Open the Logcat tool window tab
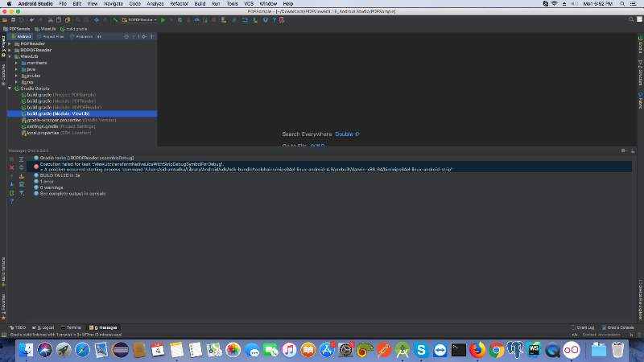Viewport: 644px width, 362px height. (x=45, y=327)
